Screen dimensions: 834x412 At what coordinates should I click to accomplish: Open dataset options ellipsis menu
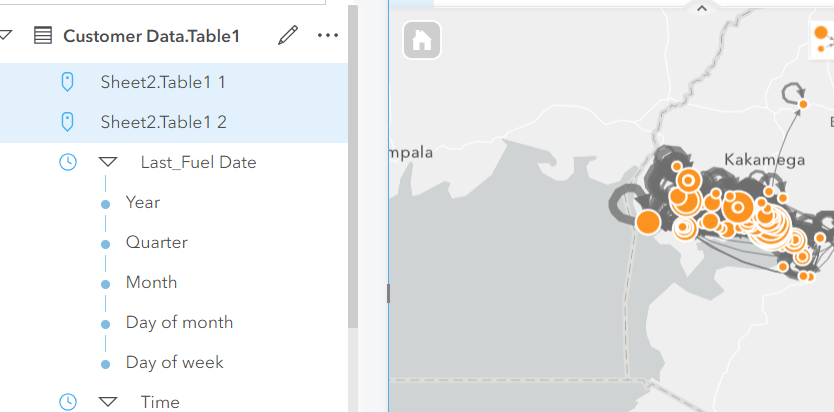[327, 36]
